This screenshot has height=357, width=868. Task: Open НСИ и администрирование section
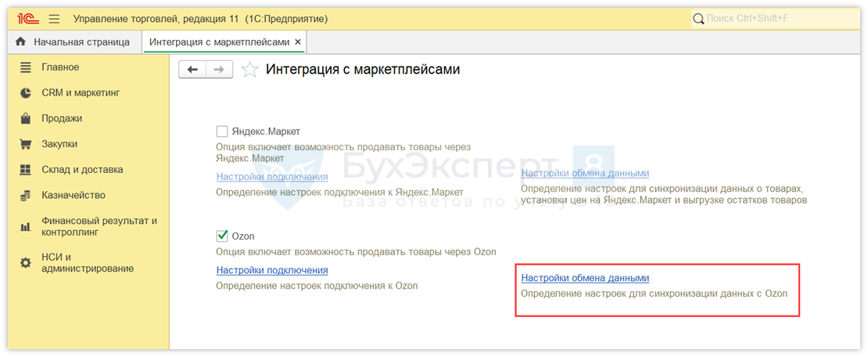88,263
